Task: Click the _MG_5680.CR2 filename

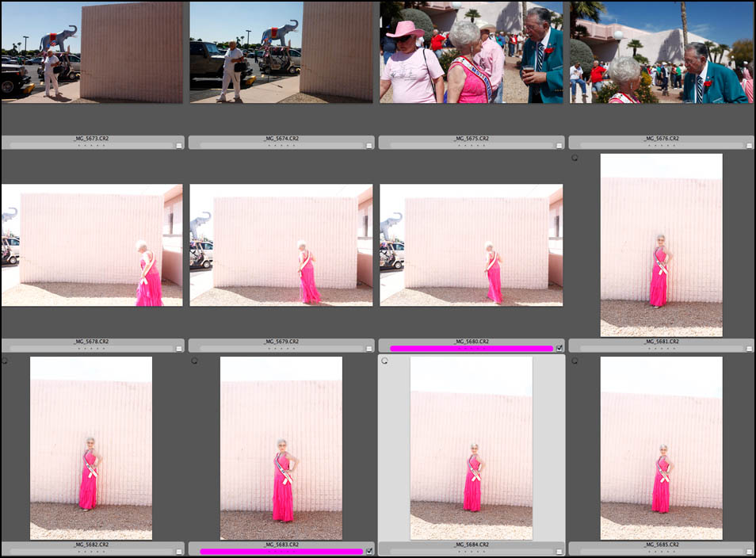Action: click(471, 342)
